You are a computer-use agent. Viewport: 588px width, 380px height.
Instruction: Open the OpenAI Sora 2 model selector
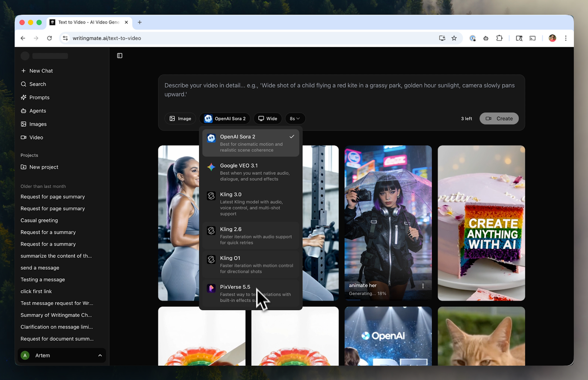(x=225, y=118)
